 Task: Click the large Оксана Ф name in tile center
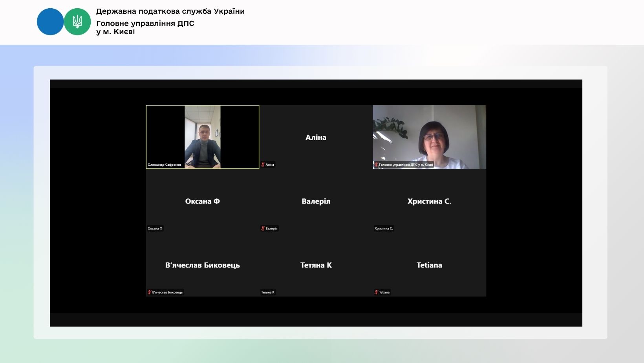[202, 201]
